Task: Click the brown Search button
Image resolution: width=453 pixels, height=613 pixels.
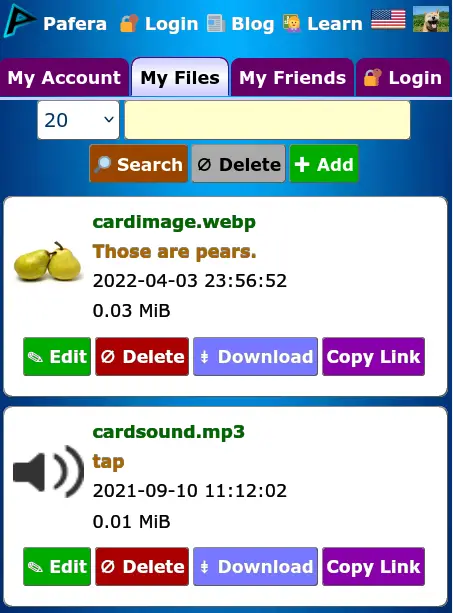Action: click(x=139, y=164)
